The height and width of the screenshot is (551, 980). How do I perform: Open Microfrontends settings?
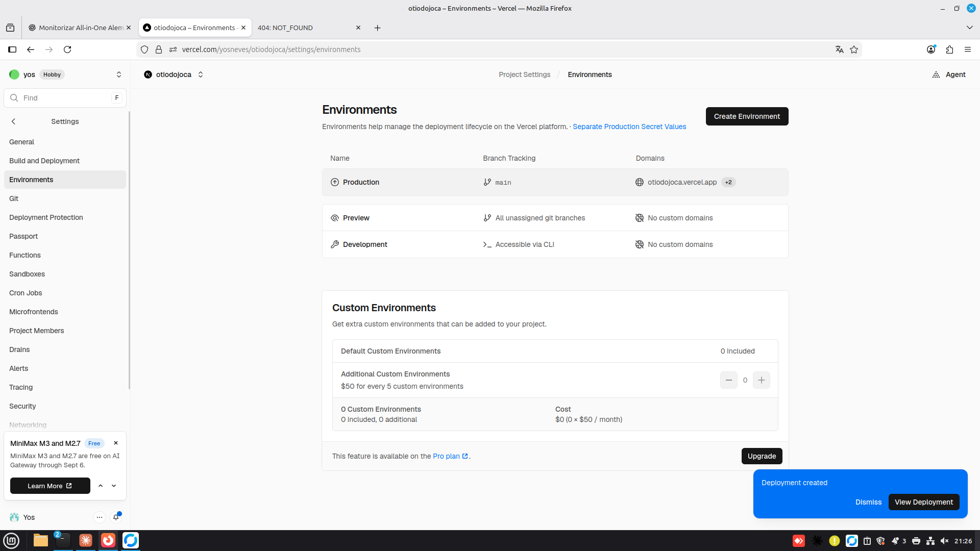(65, 312)
